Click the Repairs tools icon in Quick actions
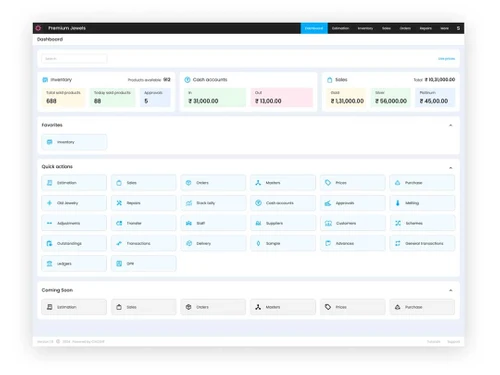This screenshot has height=375, width=500. click(x=119, y=203)
